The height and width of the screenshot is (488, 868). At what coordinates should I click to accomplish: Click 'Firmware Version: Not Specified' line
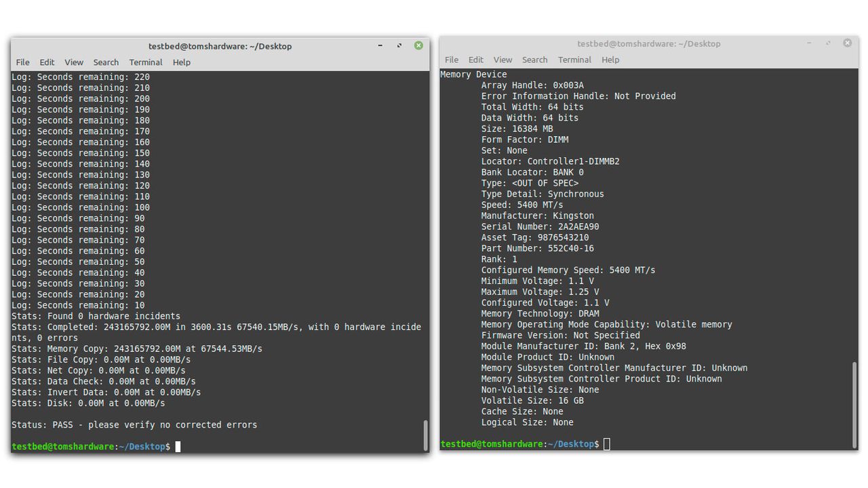[x=561, y=335]
